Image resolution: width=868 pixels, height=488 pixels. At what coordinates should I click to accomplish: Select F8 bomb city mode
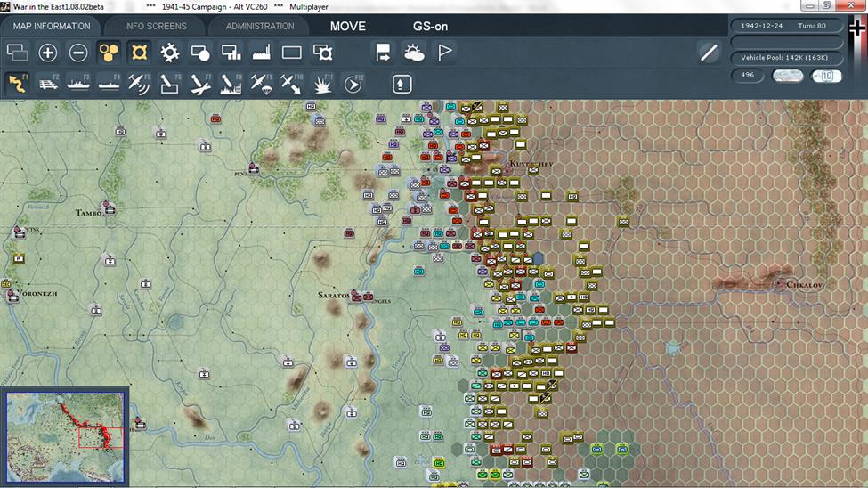point(231,85)
